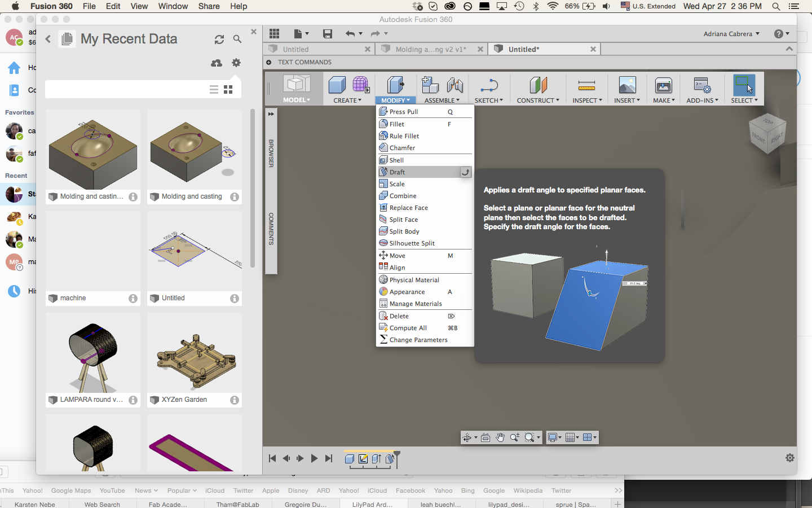Open Grid and Snaps dropdown
Viewport: 812px width, 508px height.
click(x=572, y=437)
